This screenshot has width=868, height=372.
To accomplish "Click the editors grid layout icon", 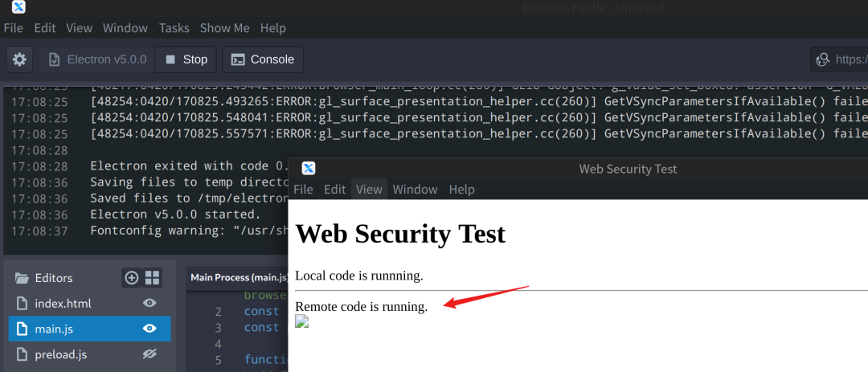I will pyautogui.click(x=152, y=278).
